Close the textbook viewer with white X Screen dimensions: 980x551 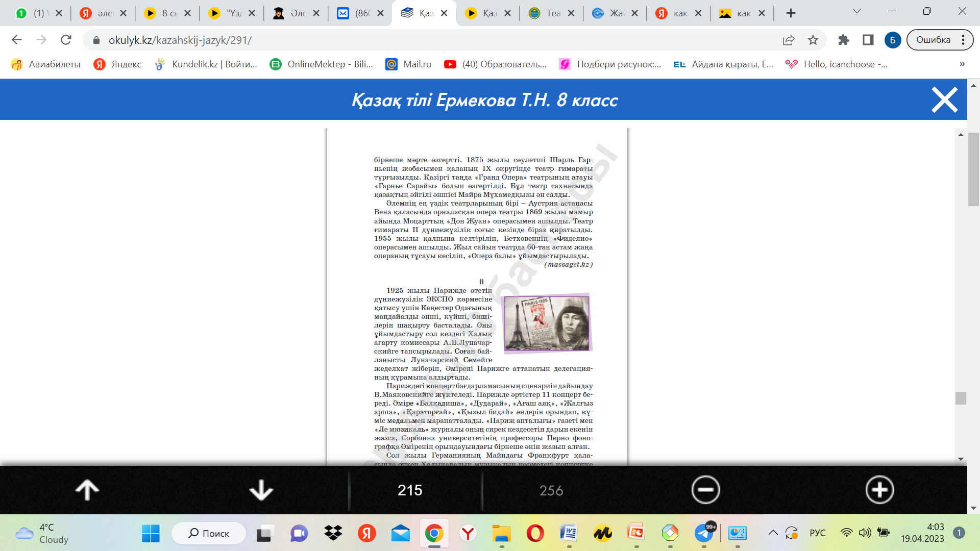coord(944,99)
